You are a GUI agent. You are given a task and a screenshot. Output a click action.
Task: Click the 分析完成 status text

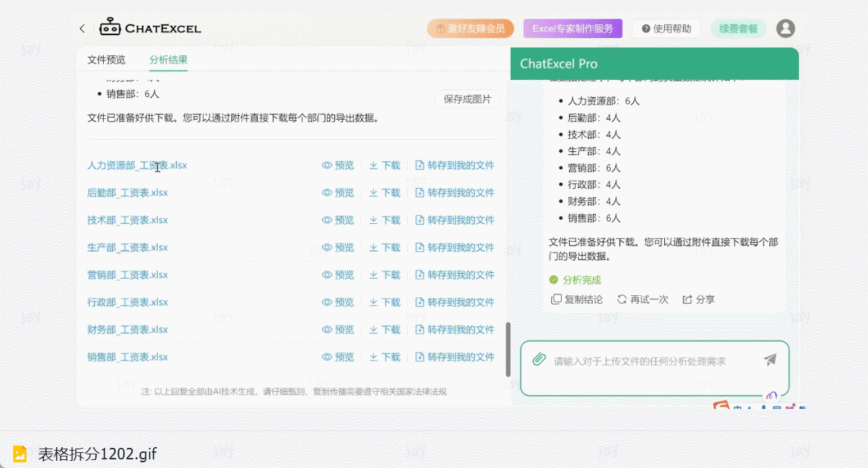(581, 280)
